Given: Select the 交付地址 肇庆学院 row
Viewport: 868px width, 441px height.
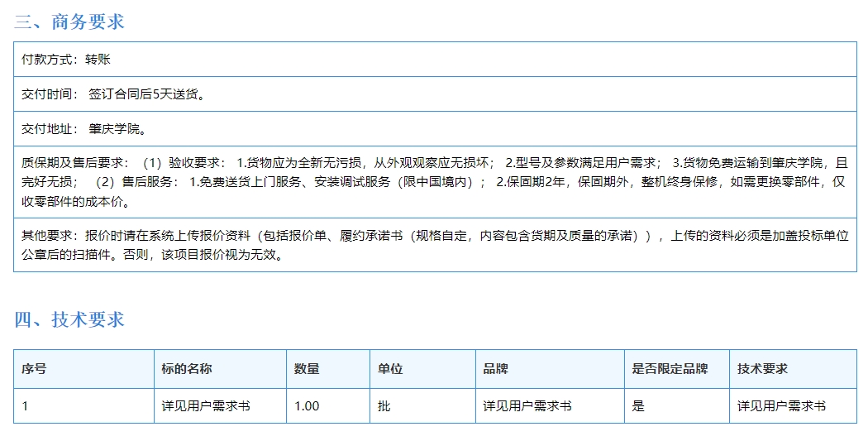Looking at the screenshot, I should coord(83,129).
